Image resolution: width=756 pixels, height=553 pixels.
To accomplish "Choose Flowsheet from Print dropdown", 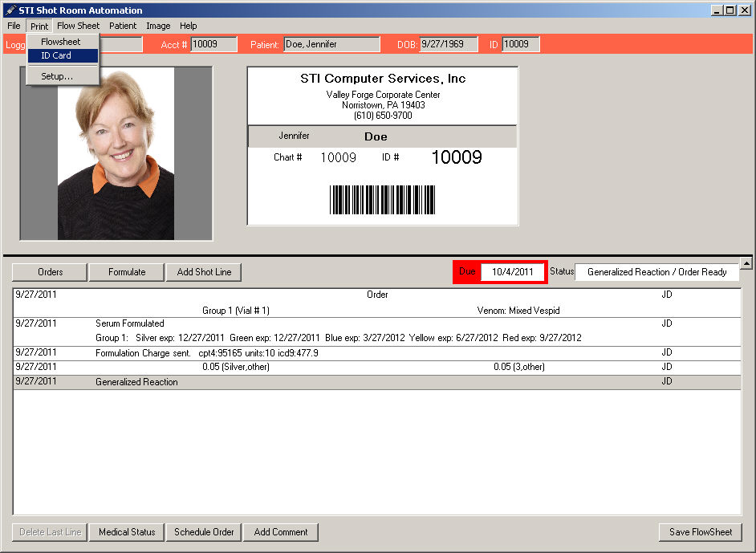I will [x=63, y=42].
